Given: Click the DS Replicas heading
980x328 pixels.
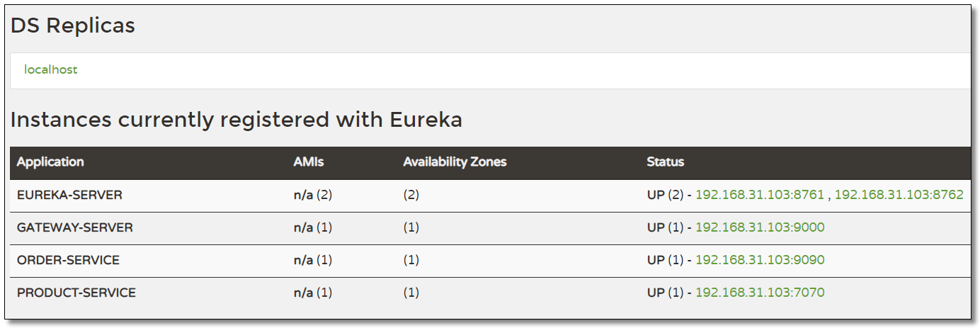Looking at the screenshot, I should pos(72,26).
